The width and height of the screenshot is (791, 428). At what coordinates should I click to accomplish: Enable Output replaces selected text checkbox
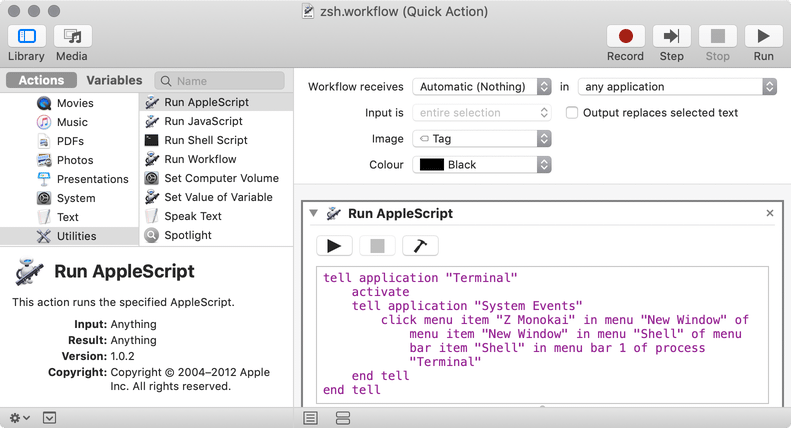pyautogui.click(x=572, y=113)
